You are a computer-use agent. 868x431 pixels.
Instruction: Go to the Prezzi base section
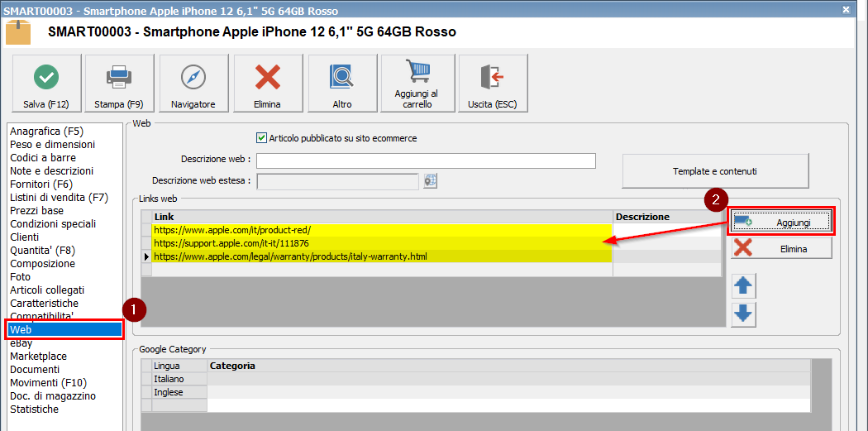tap(36, 210)
